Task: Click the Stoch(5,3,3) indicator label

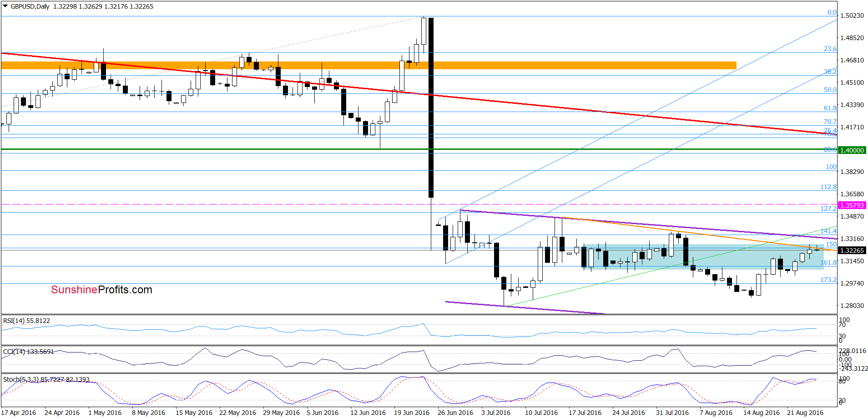Action: coord(46,379)
